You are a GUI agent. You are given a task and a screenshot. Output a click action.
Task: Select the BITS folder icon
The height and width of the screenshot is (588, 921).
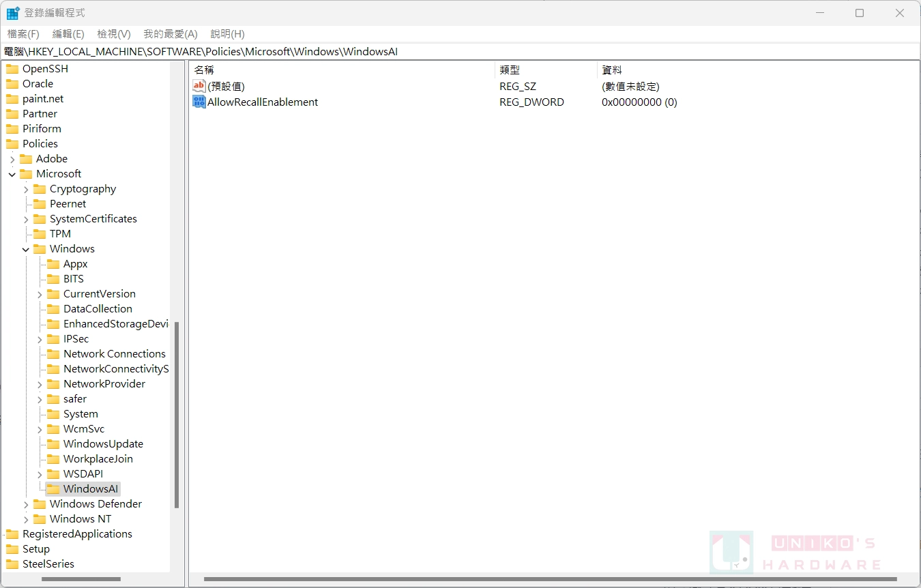(53, 279)
